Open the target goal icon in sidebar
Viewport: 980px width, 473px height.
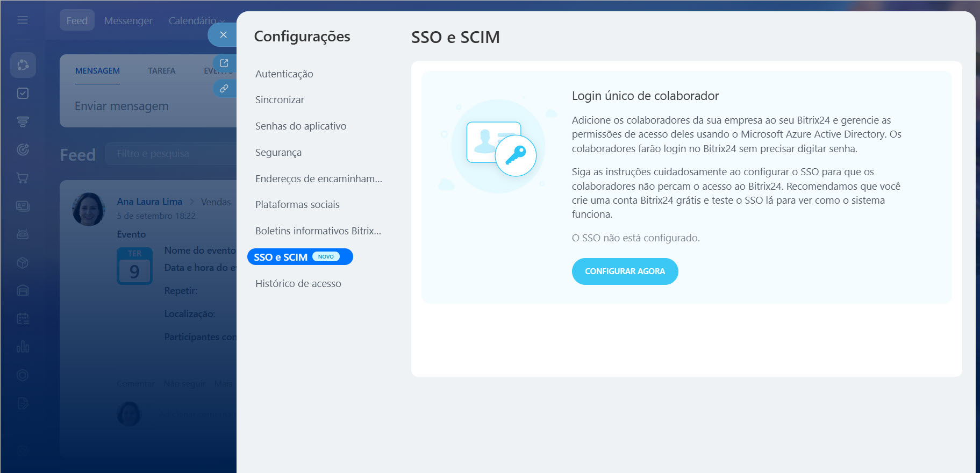(x=23, y=149)
